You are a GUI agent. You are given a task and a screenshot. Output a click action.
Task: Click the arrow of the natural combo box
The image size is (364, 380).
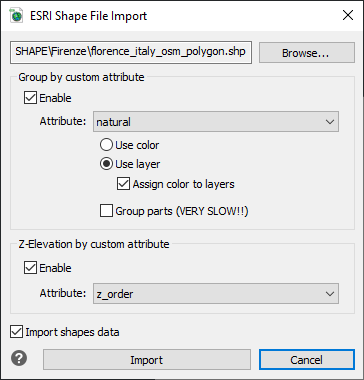pyautogui.click(x=330, y=122)
